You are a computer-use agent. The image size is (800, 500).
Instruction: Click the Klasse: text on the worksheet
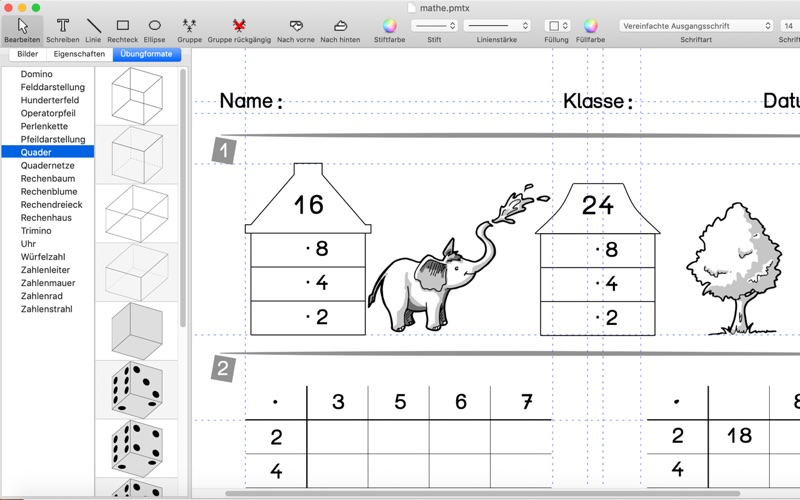[598, 101]
